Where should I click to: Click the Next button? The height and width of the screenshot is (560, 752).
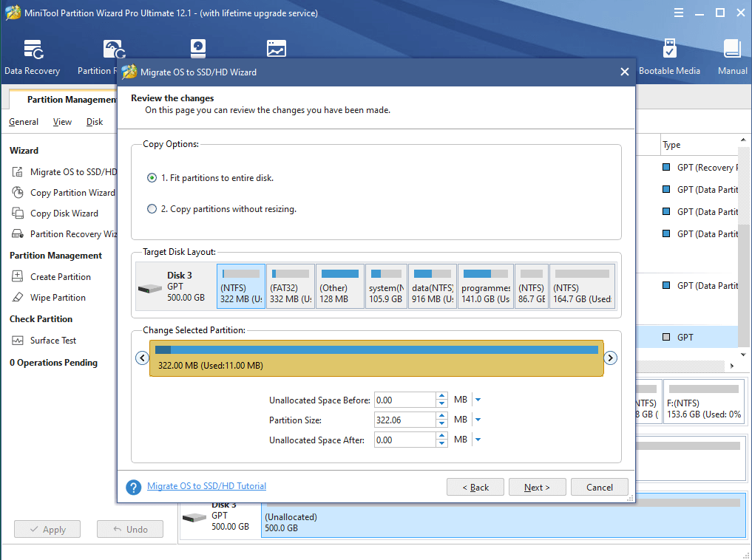pyautogui.click(x=537, y=487)
